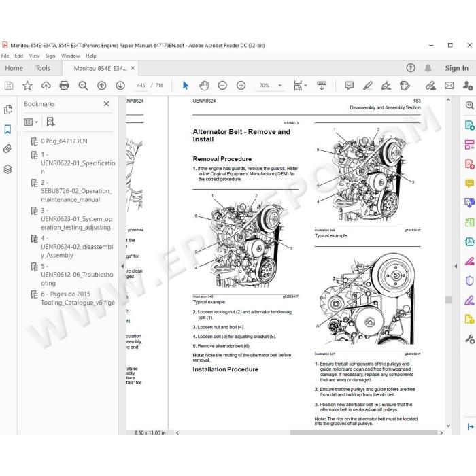The height and width of the screenshot is (476, 476).
Task: Toggle the Attachments paperclip panel
Action: click(8, 149)
